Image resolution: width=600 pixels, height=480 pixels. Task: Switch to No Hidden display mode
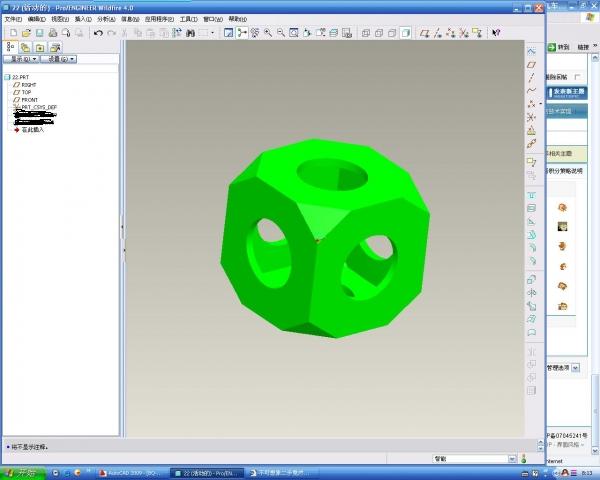(392, 33)
